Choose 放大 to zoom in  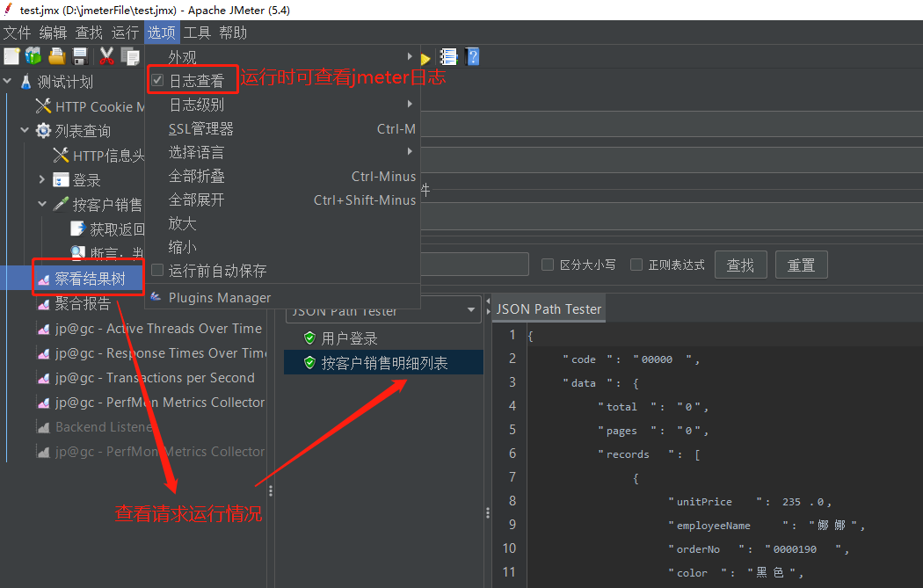click(x=282, y=223)
